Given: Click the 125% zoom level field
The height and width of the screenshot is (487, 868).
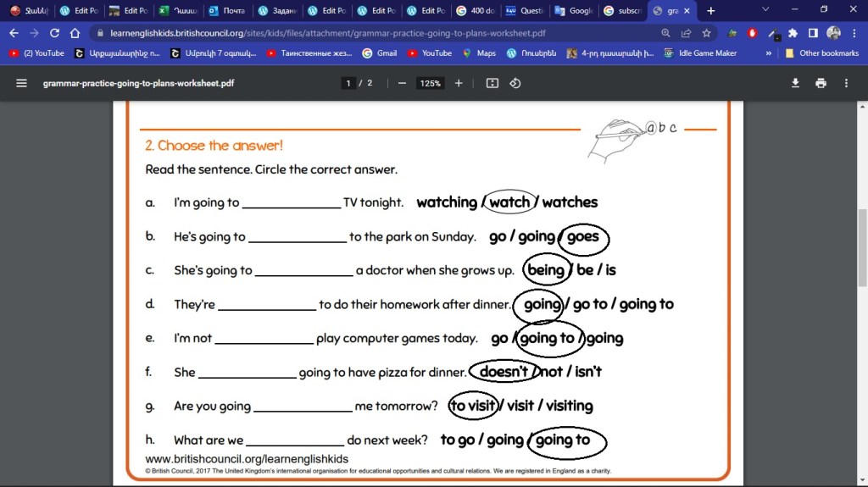Looking at the screenshot, I should pos(430,83).
